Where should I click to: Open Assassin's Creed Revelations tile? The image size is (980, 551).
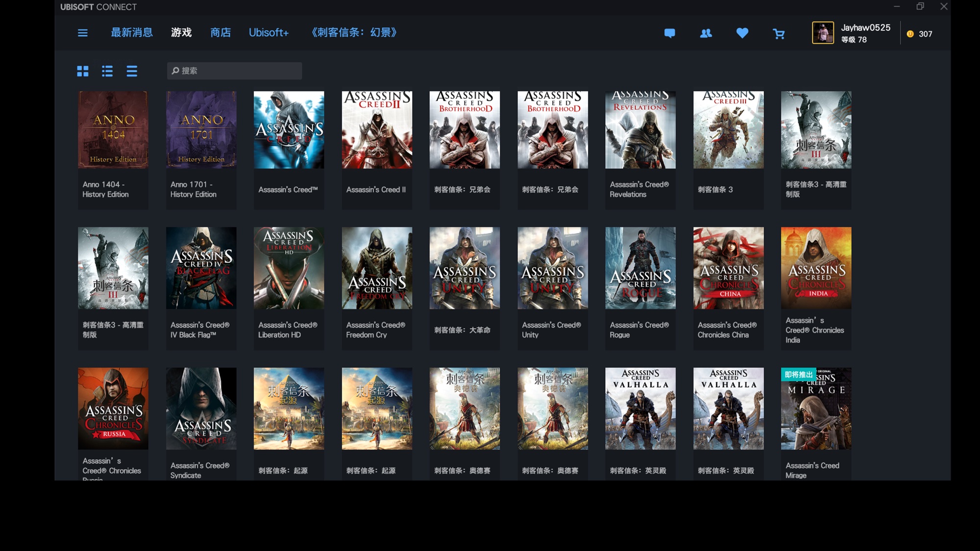640,150
